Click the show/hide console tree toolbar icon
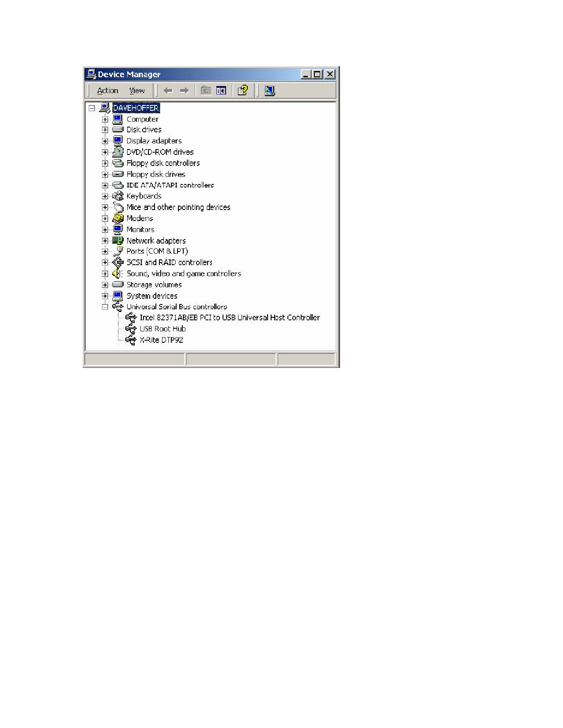563x728 pixels. tap(221, 91)
